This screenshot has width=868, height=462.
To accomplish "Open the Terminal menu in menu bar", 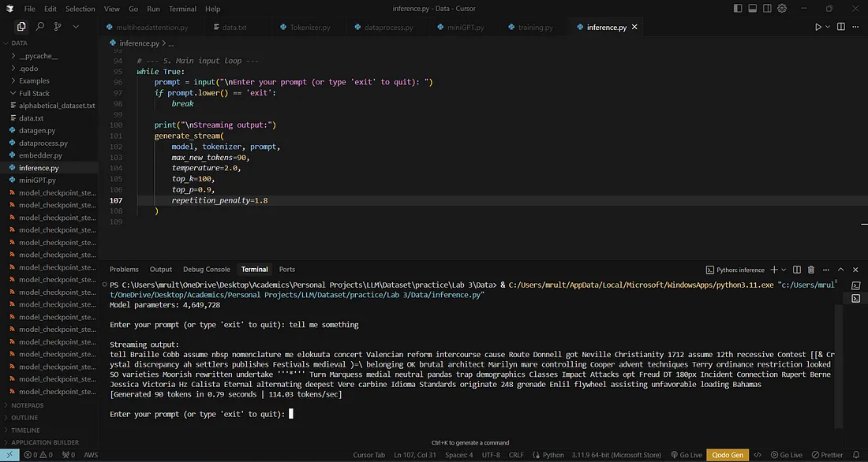I will click(182, 9).
